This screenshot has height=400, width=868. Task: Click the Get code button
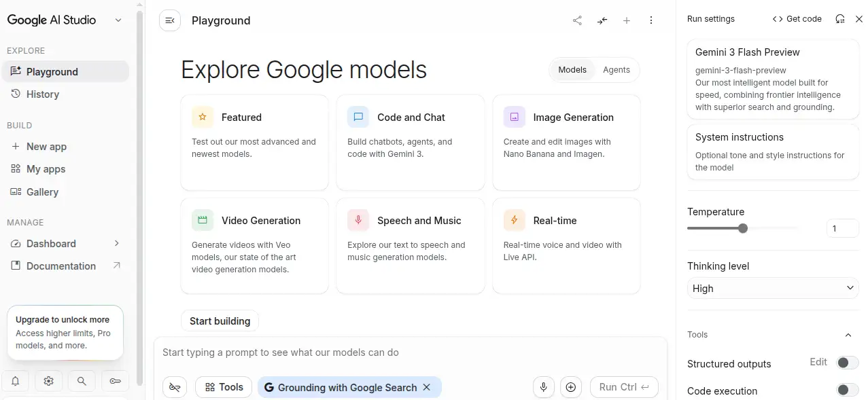797,19
